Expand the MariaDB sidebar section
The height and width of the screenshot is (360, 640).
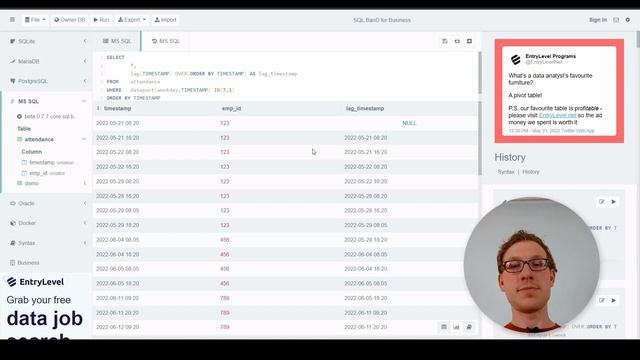click(x=46, y=61)
